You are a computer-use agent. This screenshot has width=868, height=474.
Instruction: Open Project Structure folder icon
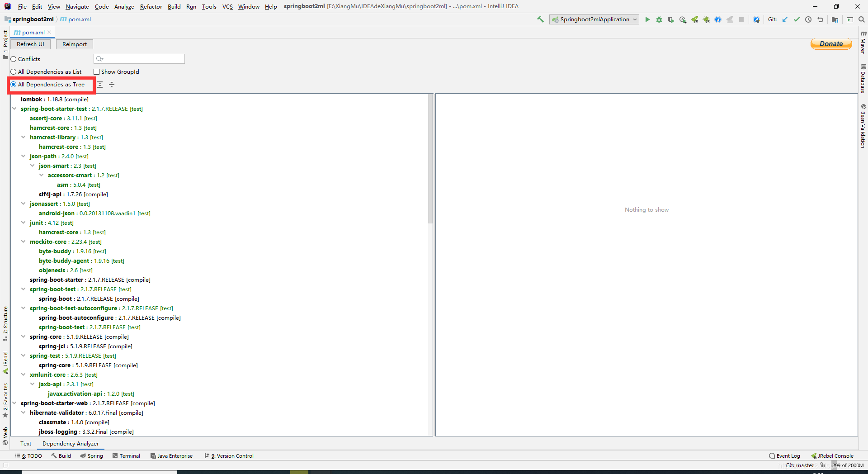coord(835,19)
